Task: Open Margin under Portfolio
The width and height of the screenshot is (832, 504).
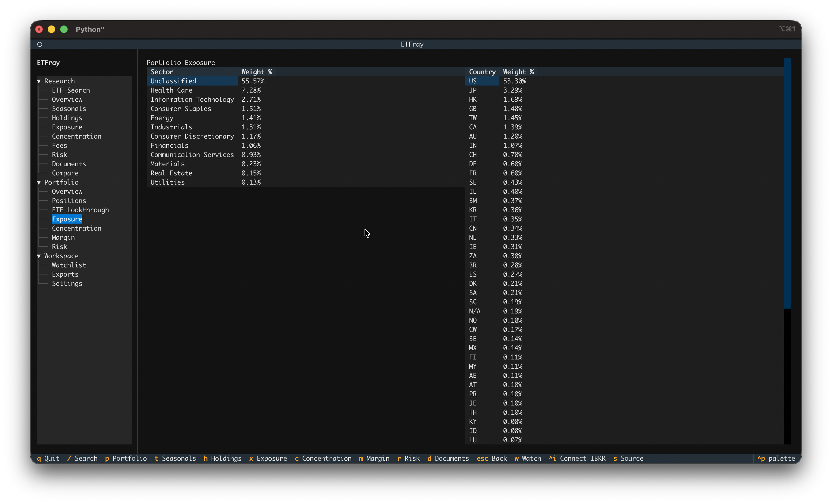Action: coord(63,237)
